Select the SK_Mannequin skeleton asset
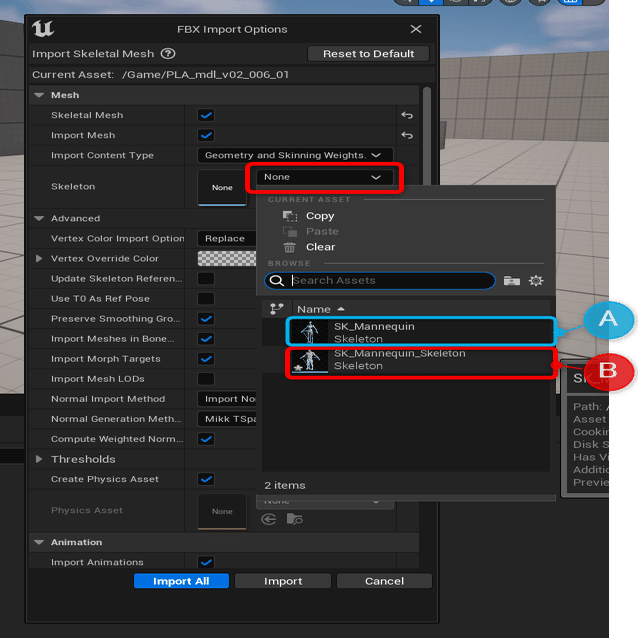Image resolution: width=638 pixels, height=638 pixels. click(x=420, y=332)
